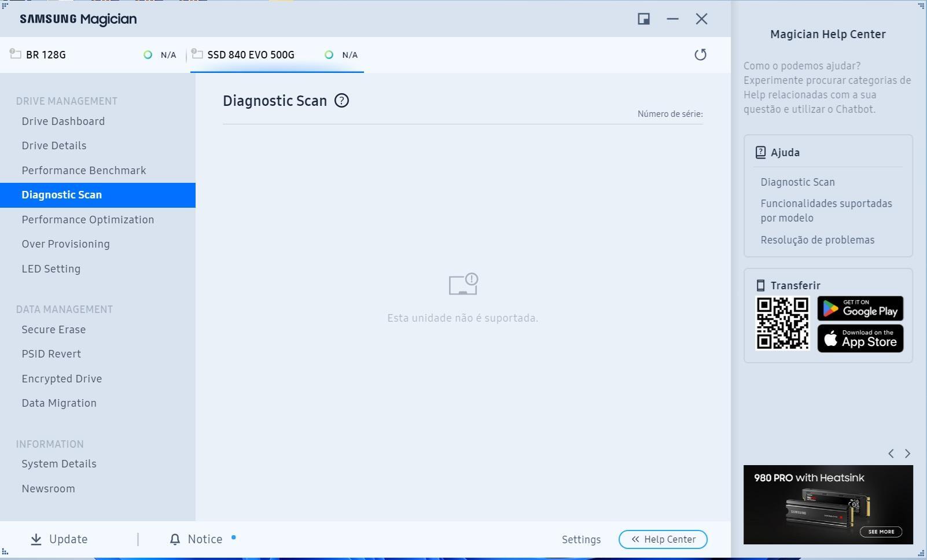This screenshot has width=927, height=560.
Task: Click the N/A status for BR 128G
Action: tap(168, 55)
